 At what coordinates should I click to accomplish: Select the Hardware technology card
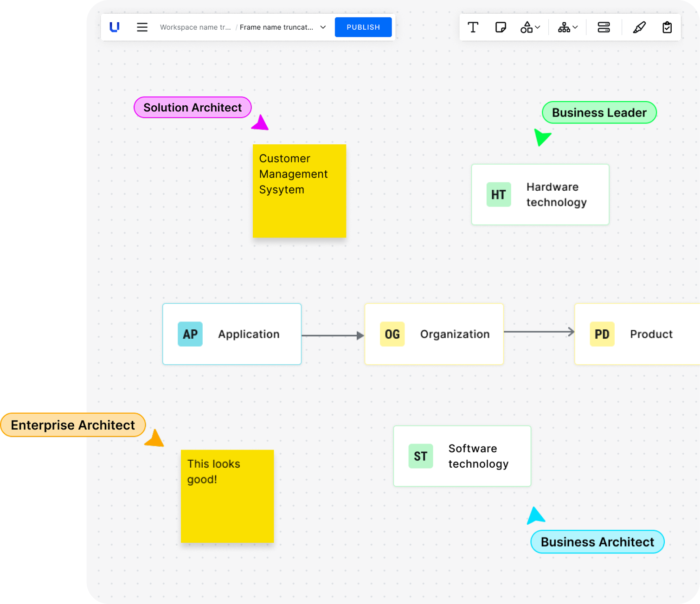[540, 194]
